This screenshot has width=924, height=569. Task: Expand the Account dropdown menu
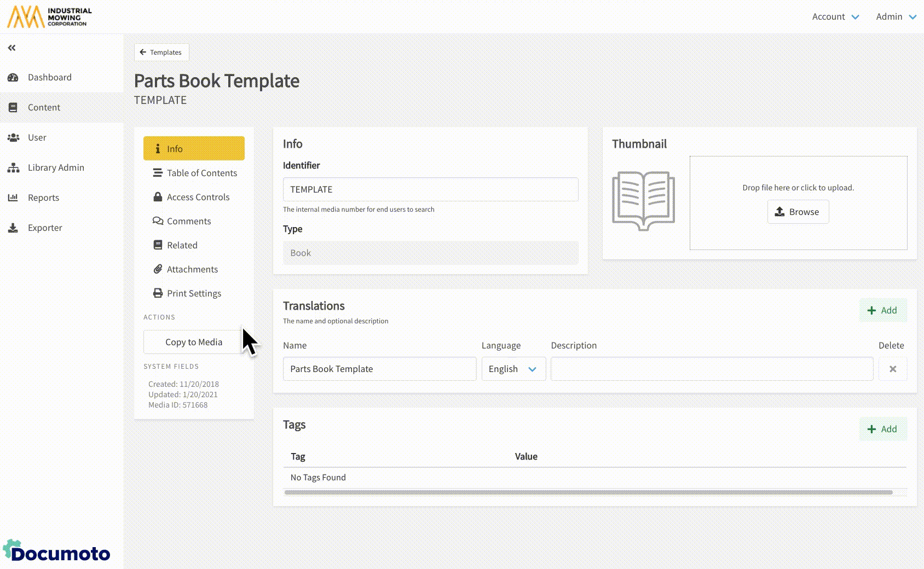835,16
